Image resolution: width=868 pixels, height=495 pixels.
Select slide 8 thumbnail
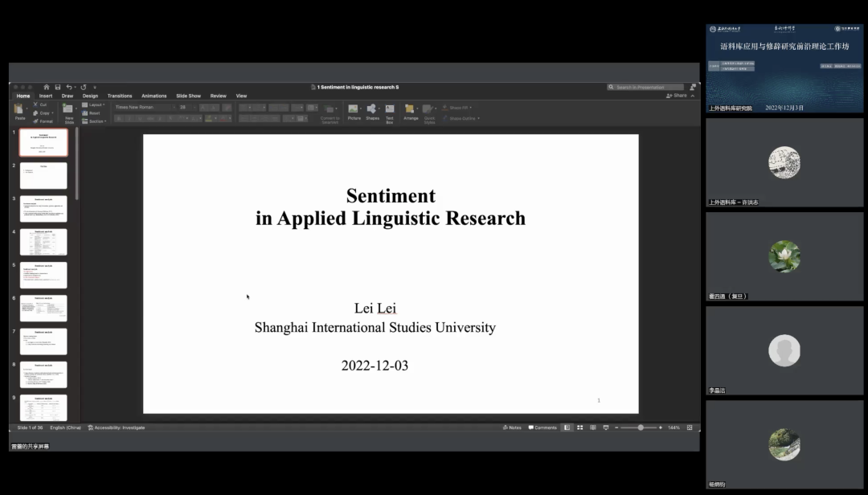pyautogui.click(x=43, y=374)
